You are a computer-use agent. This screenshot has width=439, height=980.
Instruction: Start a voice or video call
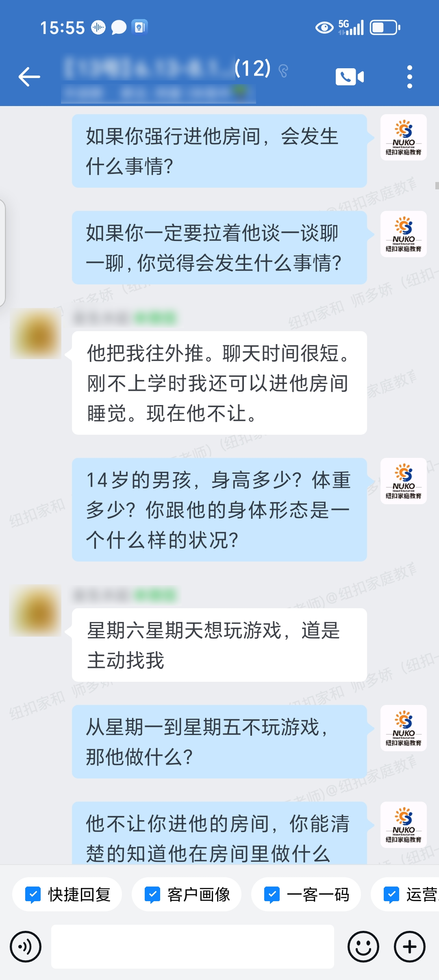coord(350,76)
